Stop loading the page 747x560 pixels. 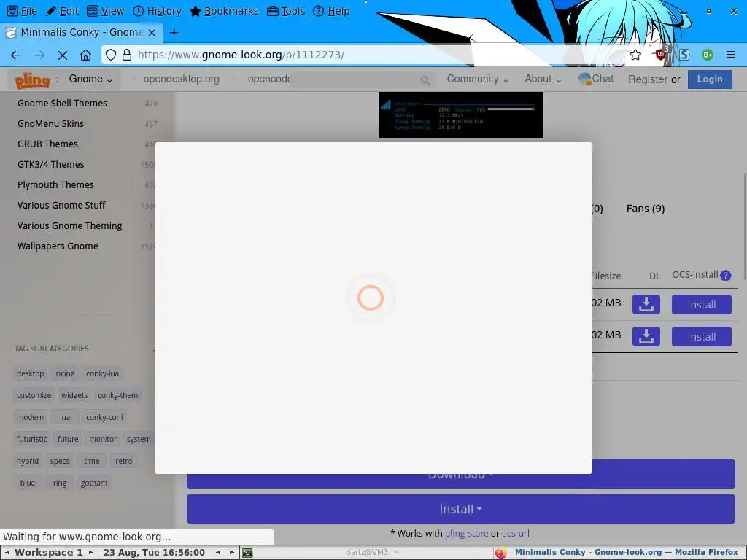[x=63, y=55]
